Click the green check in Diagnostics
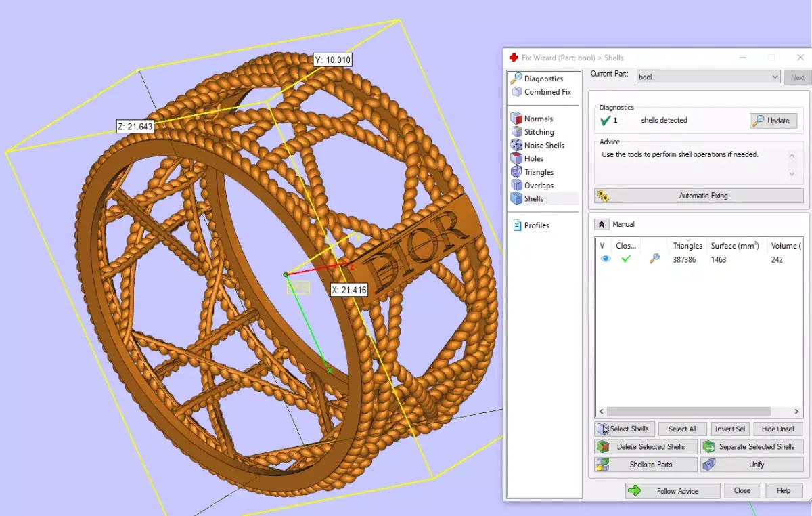 606,121
